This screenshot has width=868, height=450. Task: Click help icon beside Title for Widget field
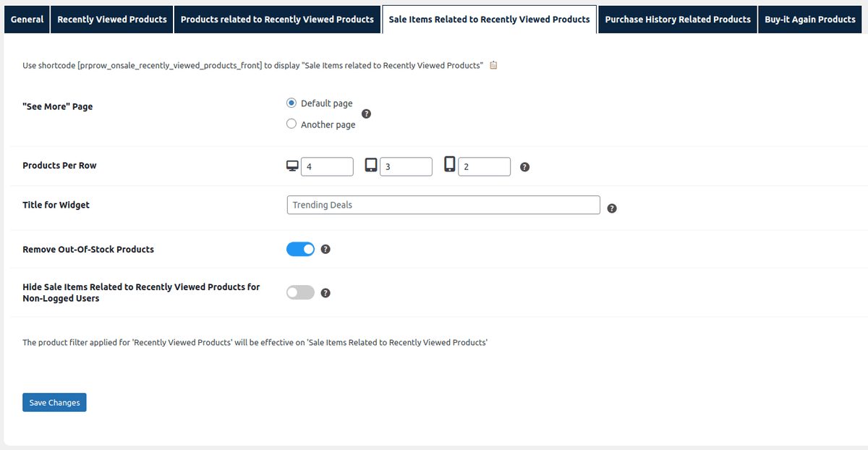pos(612,208)
